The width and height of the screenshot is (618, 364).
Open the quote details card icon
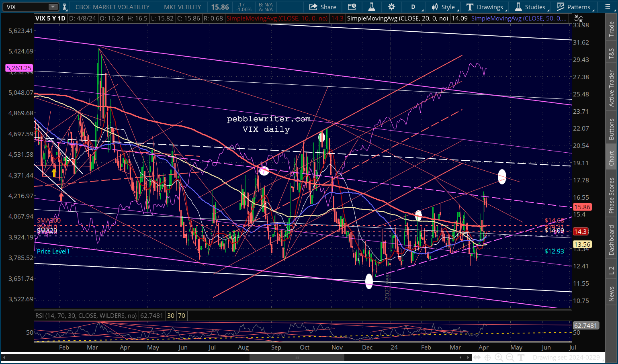(x=352, y=7)
